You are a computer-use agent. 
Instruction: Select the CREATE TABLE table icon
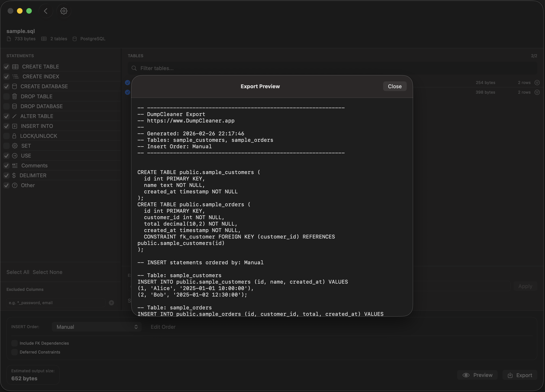point(15,66)
